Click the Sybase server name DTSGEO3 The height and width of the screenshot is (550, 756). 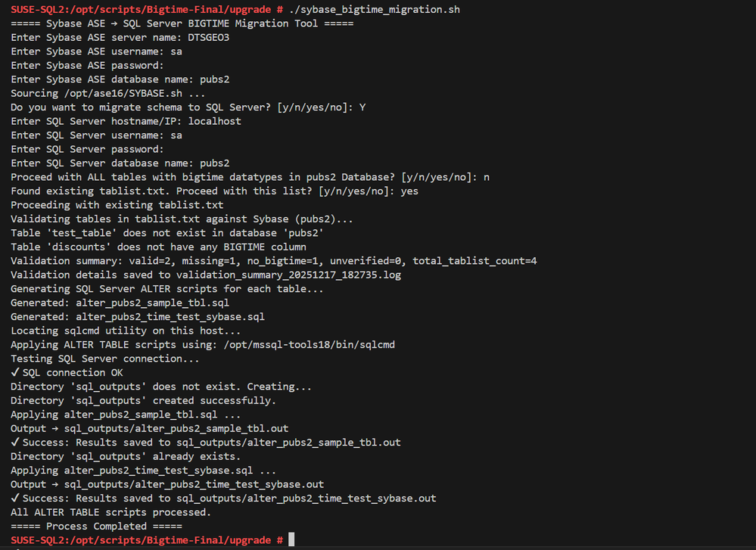(x=208, y=38)
